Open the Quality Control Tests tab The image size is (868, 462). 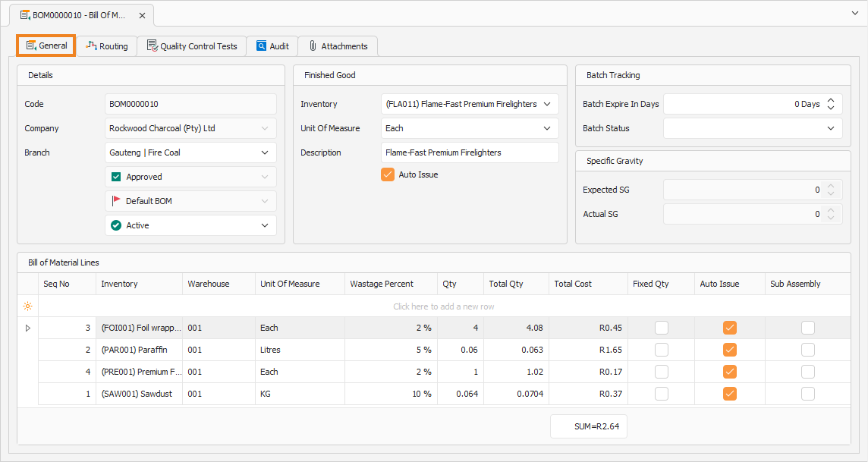click(x=192, y=46)
